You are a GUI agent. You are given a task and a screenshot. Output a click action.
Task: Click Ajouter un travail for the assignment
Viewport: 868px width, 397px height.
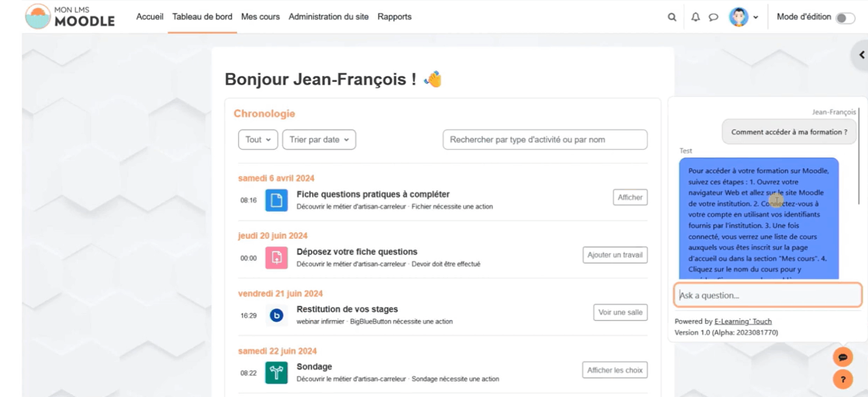pyautogui.click(x=615, y=255)
